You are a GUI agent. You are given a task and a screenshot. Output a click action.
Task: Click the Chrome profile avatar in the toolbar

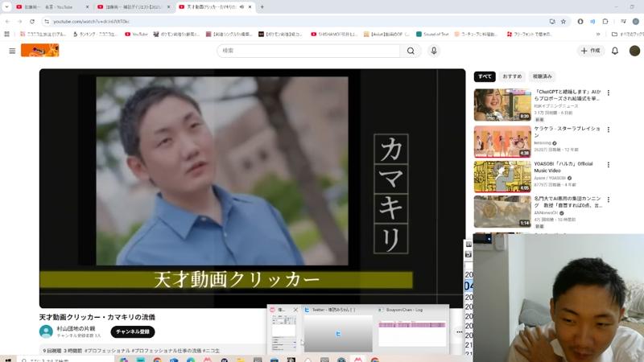tap(636, 22)
